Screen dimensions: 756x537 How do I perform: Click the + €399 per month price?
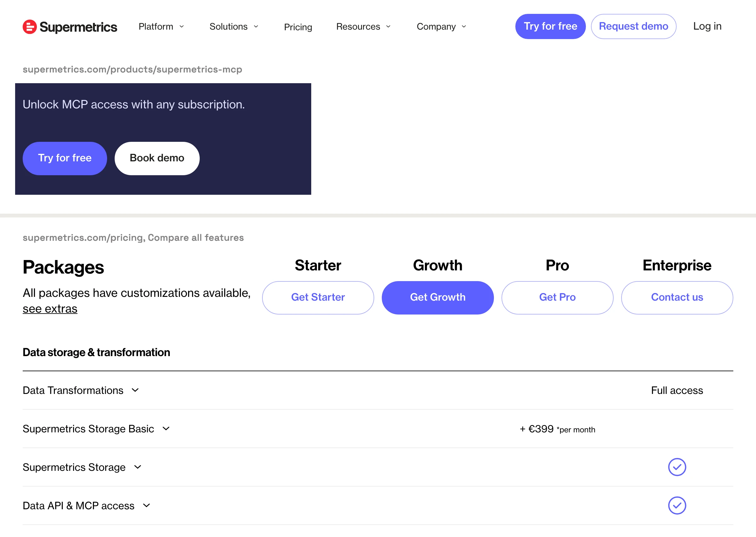point(558,429)
